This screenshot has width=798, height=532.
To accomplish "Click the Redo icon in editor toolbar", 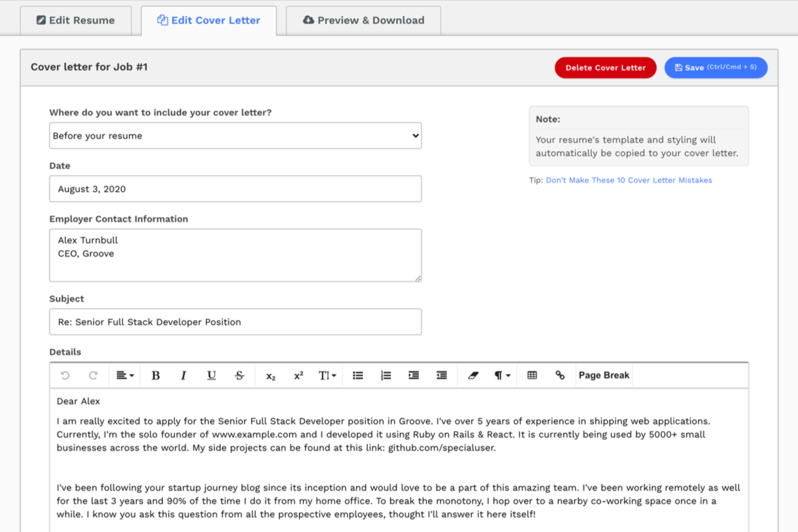I will coord(93,376).
